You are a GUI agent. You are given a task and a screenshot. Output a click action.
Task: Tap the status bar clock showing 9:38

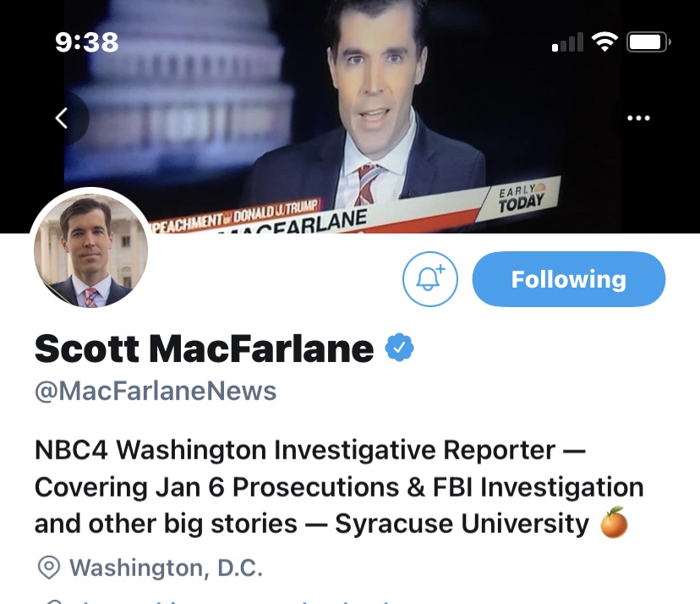(x=85, y=41)
